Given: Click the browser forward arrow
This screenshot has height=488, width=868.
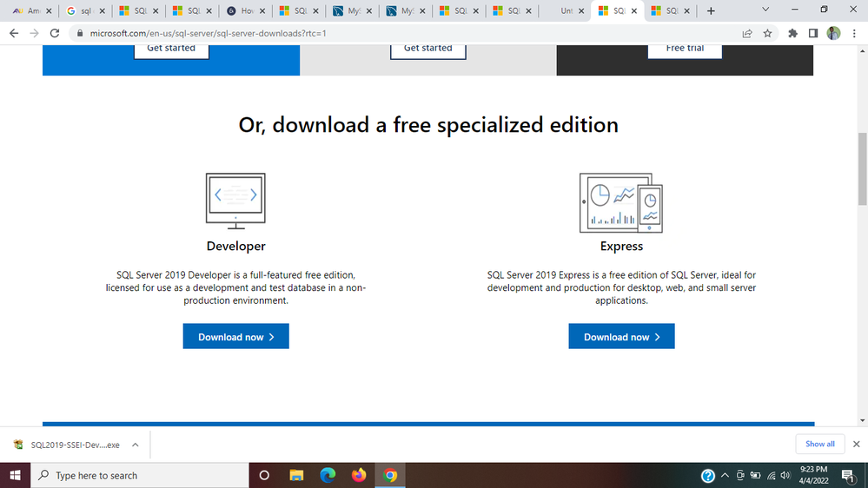Looking at the screenshot, I should coord(35,33).
